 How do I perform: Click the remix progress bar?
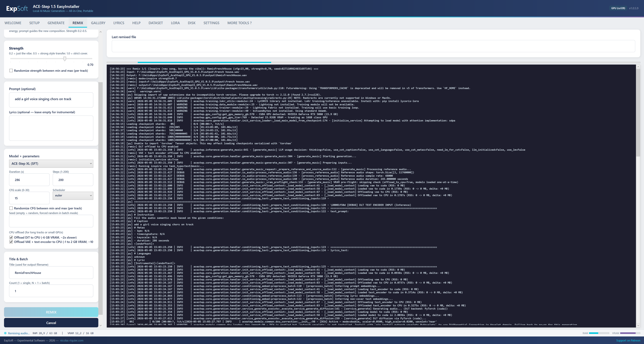(373, 62)
